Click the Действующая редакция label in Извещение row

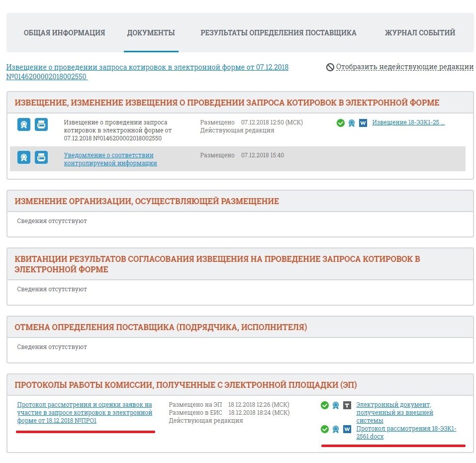tap(237, 130)
